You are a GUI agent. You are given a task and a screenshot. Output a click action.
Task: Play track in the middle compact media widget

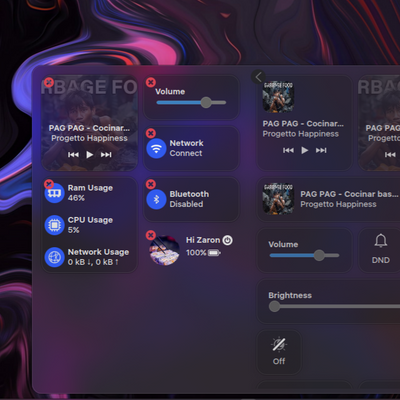click(304, 150)
